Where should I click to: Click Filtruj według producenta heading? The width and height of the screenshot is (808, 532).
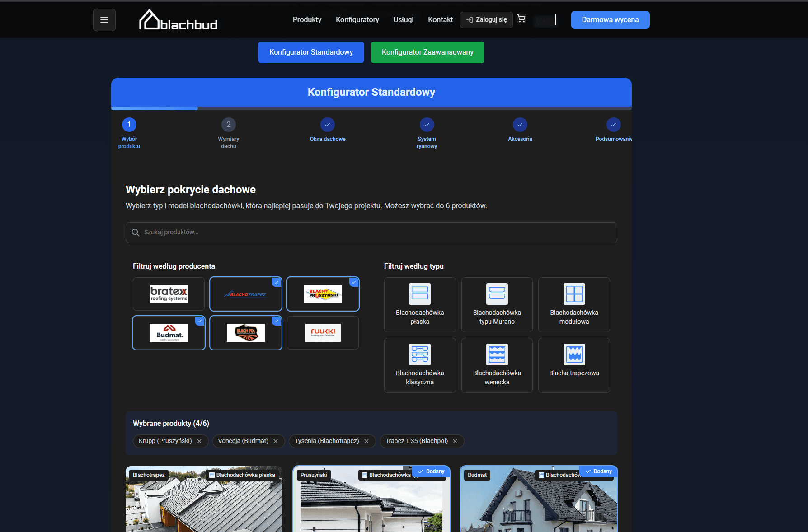click(x=174, y=266)
